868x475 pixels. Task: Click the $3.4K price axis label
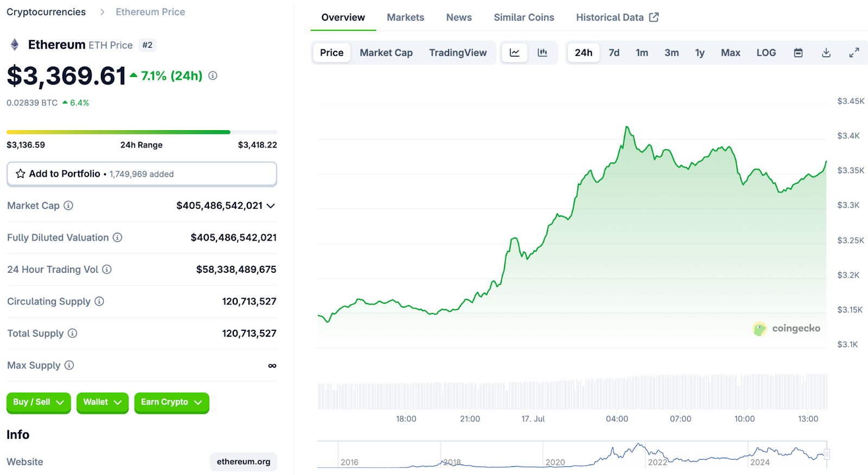[x=848, y=136]
